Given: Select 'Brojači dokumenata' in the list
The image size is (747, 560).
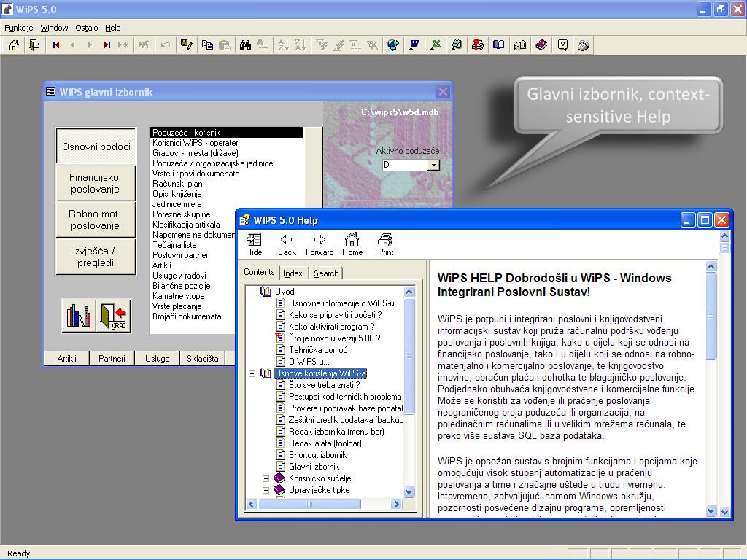Looking at the screenshot, I should [193, 316].
